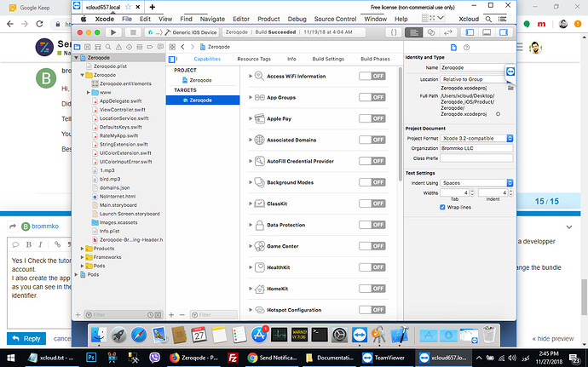Toggle the bottom Debug area icon
588x367 pixels.
point(487,32)
